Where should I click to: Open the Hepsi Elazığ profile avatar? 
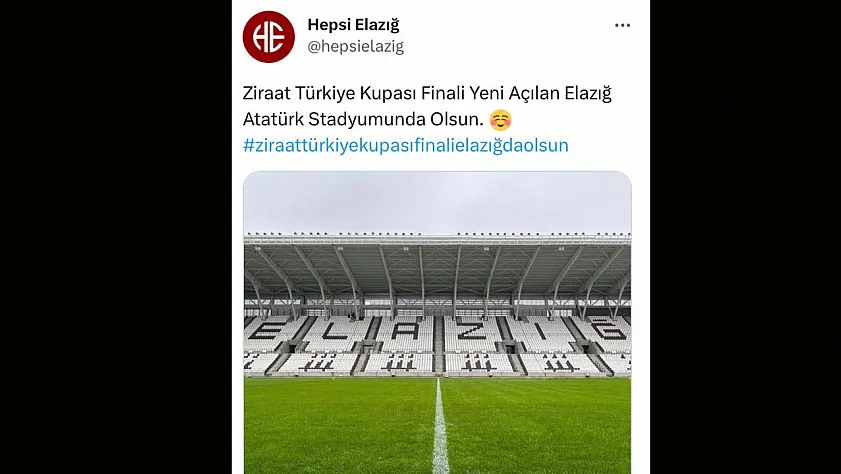[x=269, y=37]
